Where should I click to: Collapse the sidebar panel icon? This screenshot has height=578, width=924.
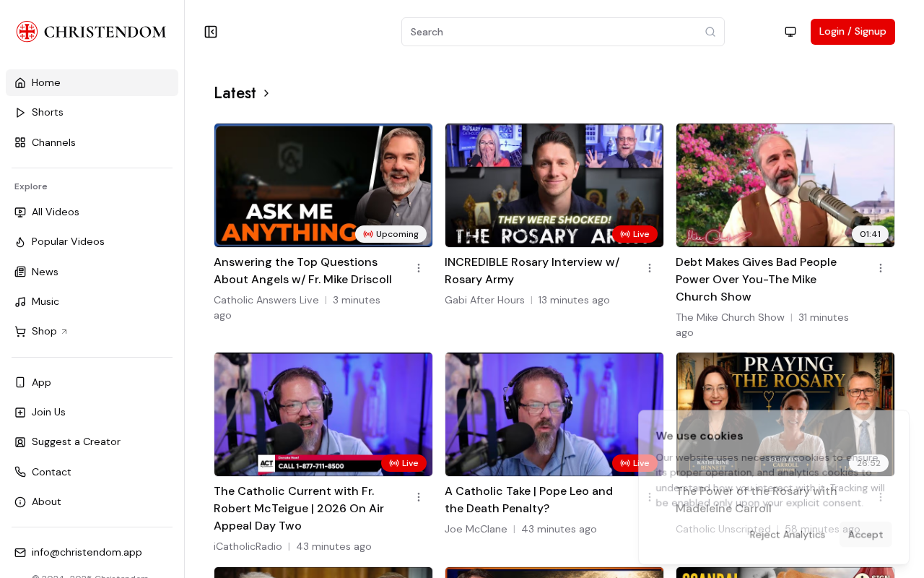211,32
